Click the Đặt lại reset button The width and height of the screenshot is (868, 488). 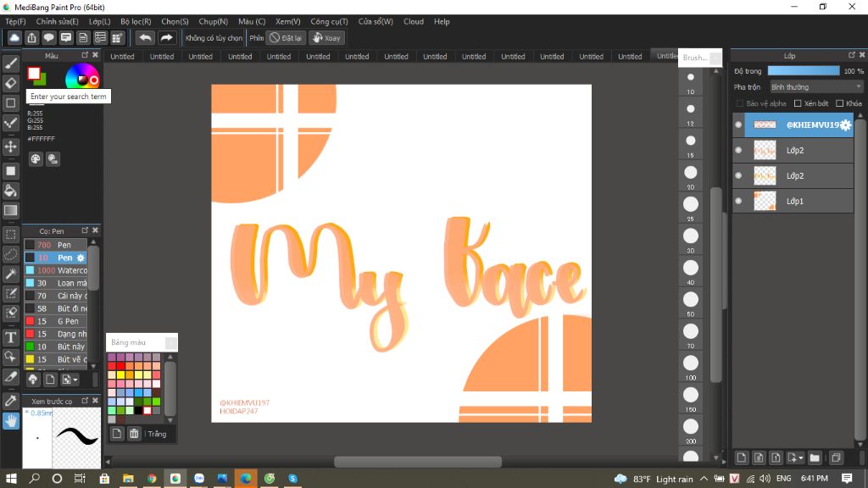coord(286,37)
